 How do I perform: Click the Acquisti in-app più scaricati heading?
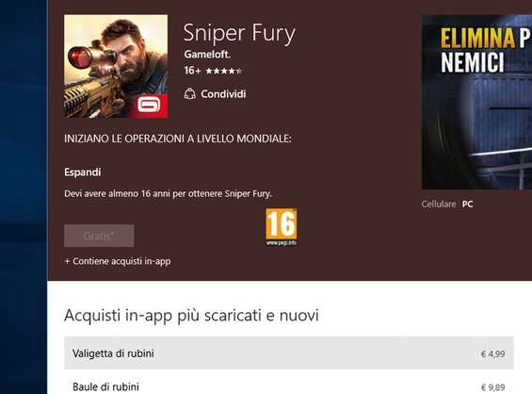click(x=191, y=316)
